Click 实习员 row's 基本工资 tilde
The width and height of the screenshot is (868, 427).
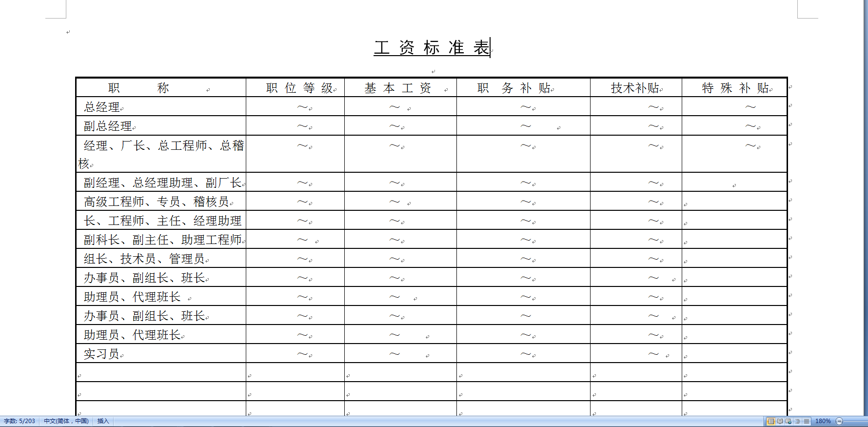(395, 354)
